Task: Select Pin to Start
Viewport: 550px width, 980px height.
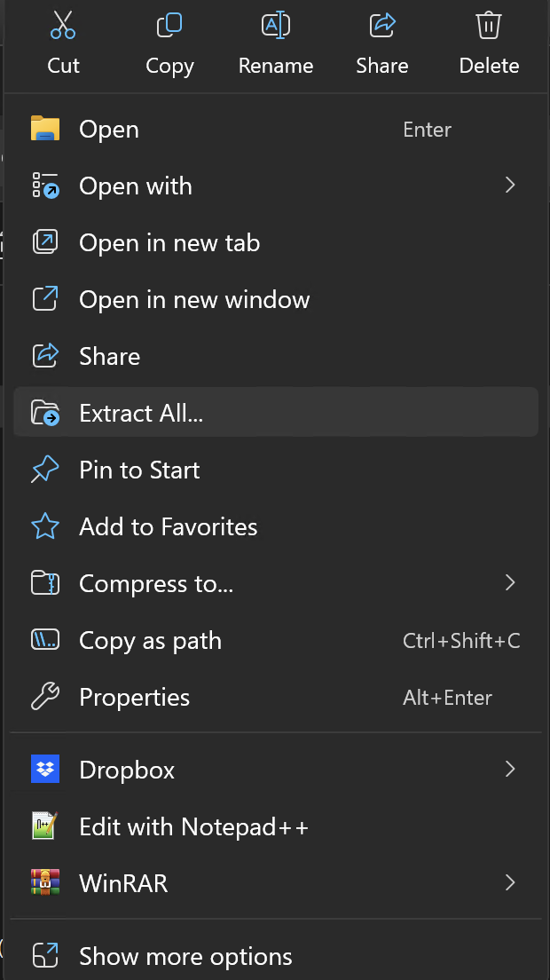Action: pos(275,470)
